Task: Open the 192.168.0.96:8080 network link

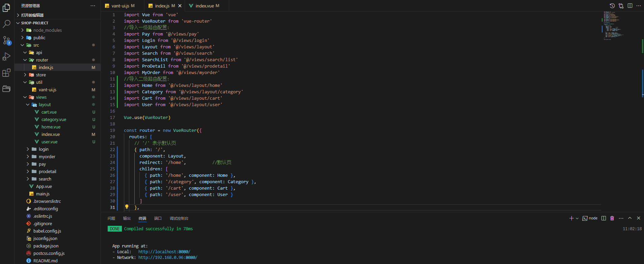Action: pos(168,258)
